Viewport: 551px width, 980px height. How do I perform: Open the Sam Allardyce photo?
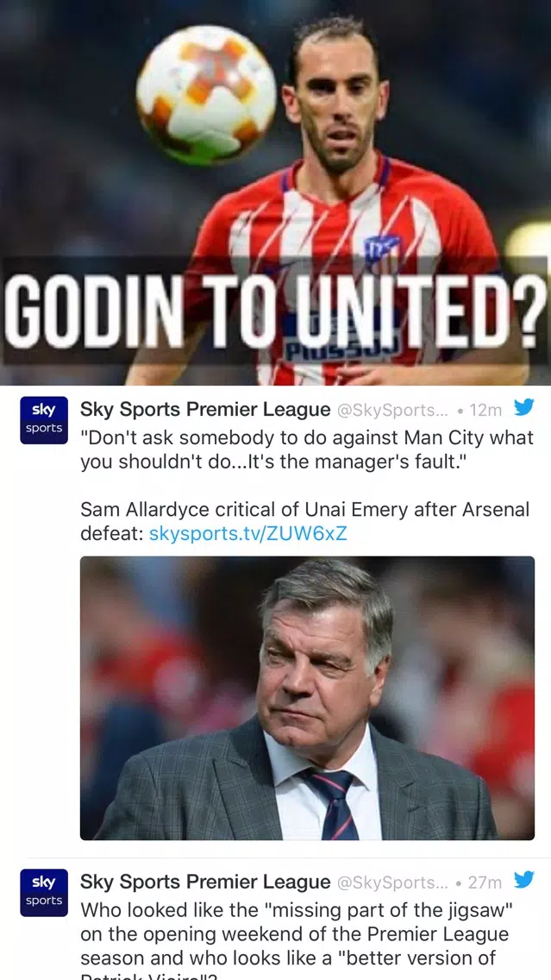pos(307,698)
